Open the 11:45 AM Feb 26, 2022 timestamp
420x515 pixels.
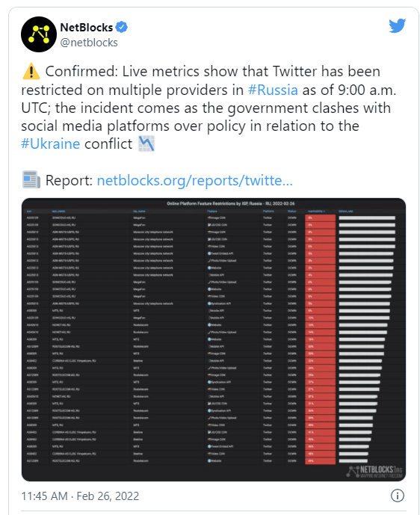80,496
